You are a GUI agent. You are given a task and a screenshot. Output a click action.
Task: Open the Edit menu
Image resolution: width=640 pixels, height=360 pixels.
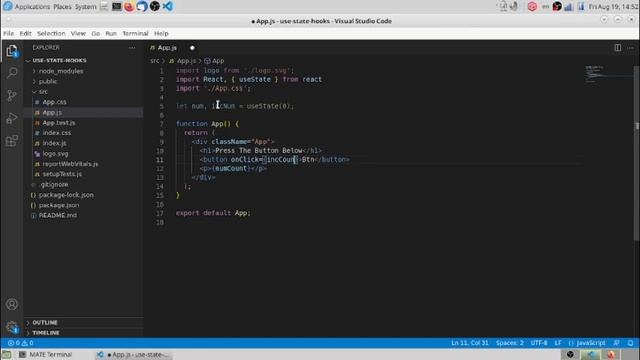[x=25, y=33]
